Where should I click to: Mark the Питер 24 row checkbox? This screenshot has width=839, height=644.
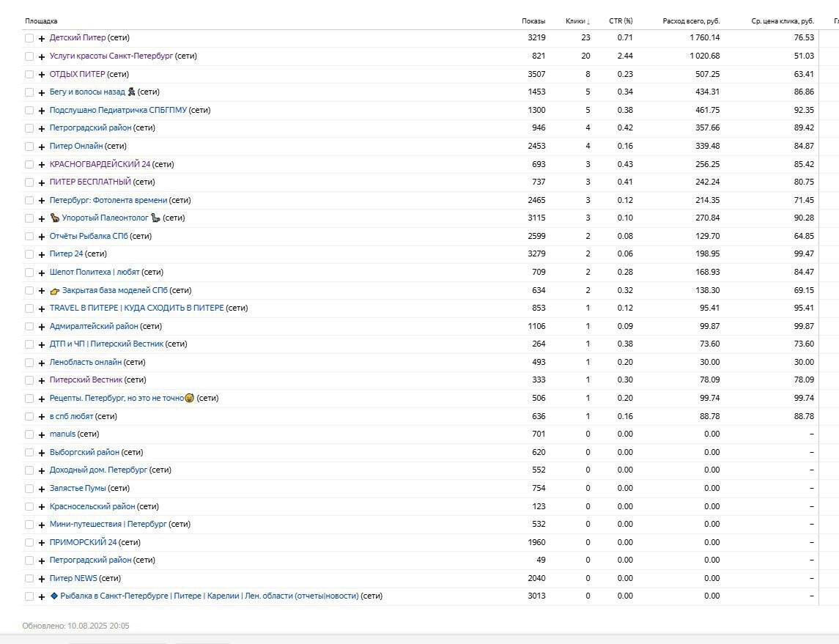[29, 254]
